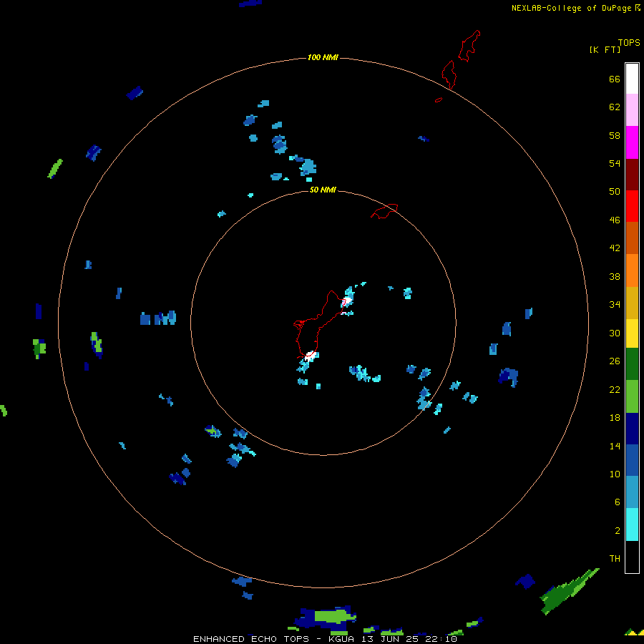644x644 pixels.
Task: Click the black TH legend swatch
Action: click(x=632, y=557)
